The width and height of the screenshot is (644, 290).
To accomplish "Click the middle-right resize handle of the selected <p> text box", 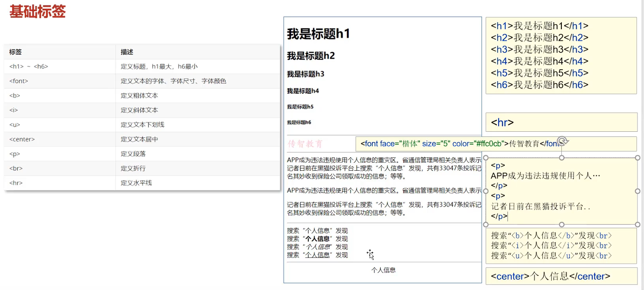I will pyautogui.click(x=637, y=191).
